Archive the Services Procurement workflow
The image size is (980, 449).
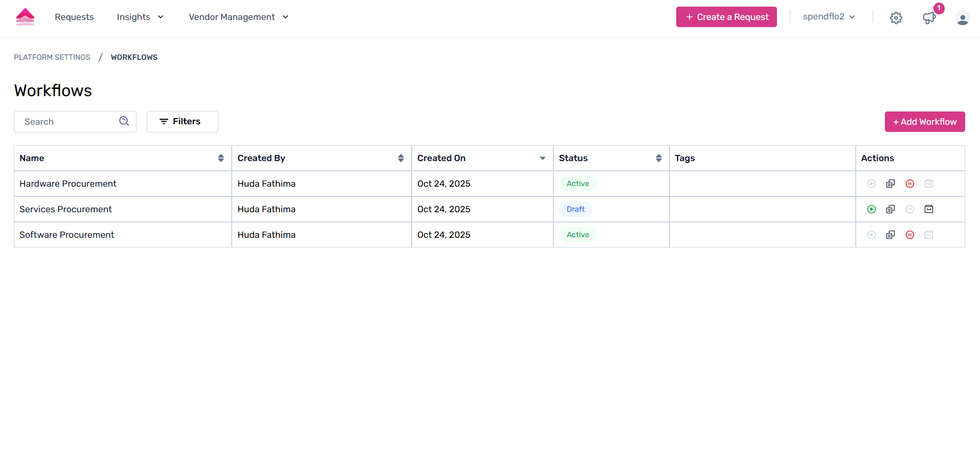click(929, 209)
